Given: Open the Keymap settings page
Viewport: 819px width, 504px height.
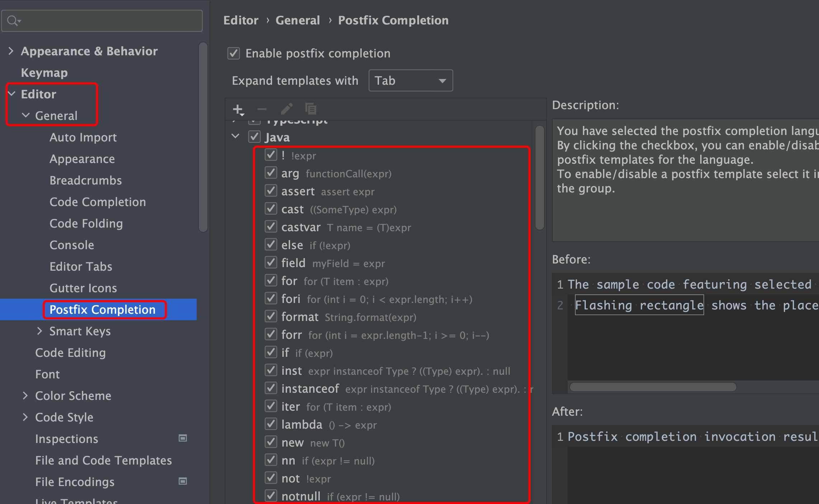Looking at the screenshot, I should 44,73.
